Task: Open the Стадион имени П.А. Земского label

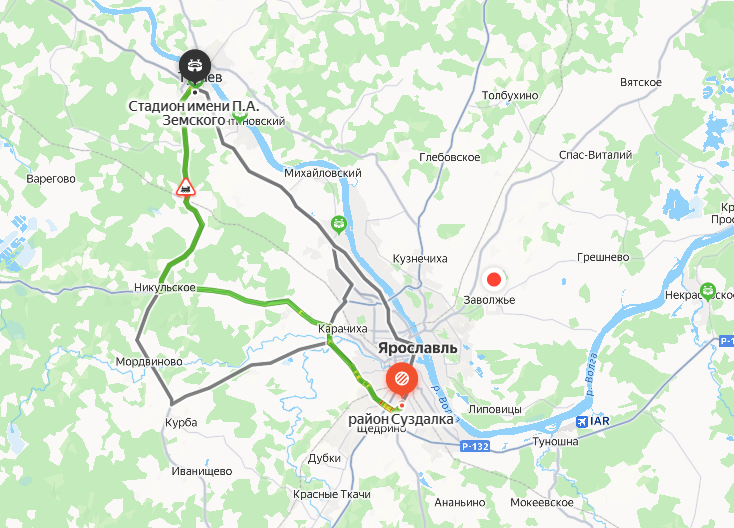Action: [x=194, y=113]
